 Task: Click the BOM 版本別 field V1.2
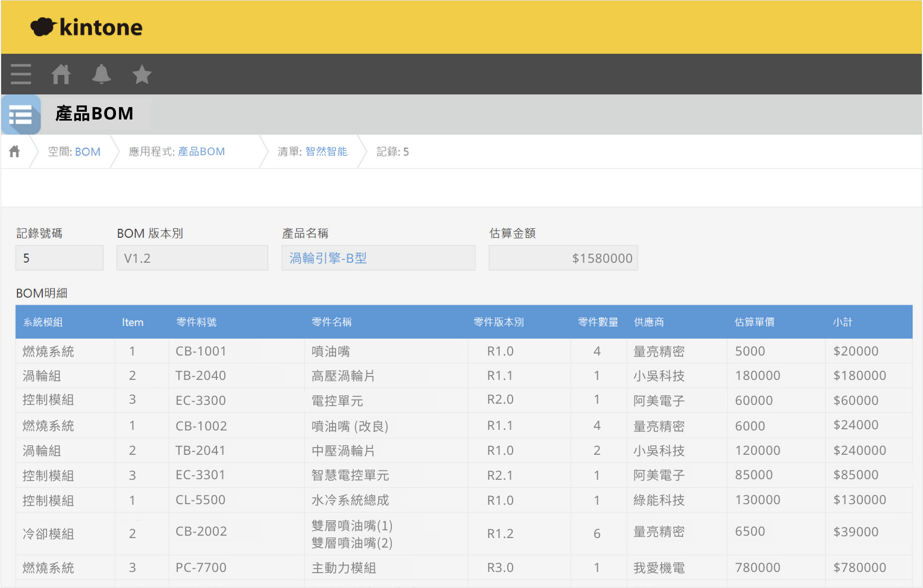click(x=192, y=258)
